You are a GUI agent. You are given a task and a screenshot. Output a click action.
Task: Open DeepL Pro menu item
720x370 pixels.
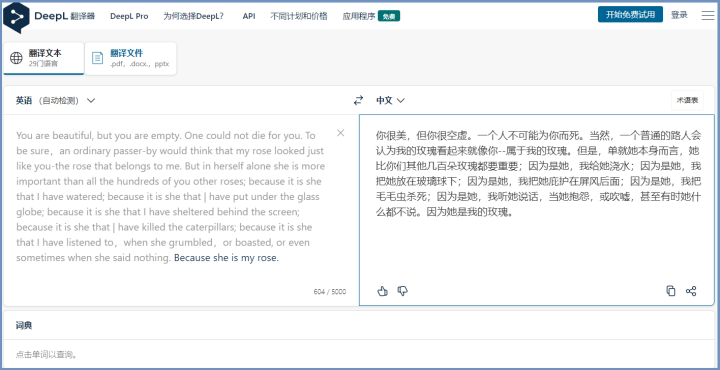(129, 16)
